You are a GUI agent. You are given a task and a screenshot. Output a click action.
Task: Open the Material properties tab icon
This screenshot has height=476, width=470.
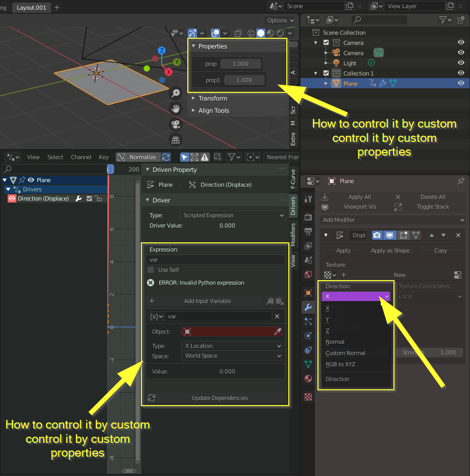[x=308, y=379]
